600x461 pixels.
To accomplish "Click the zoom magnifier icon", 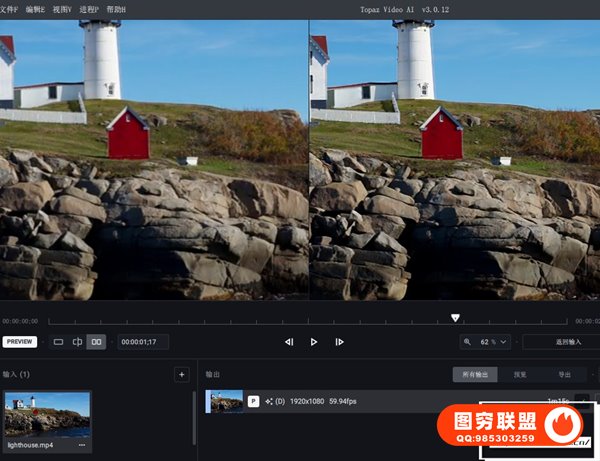I will 469,342.
